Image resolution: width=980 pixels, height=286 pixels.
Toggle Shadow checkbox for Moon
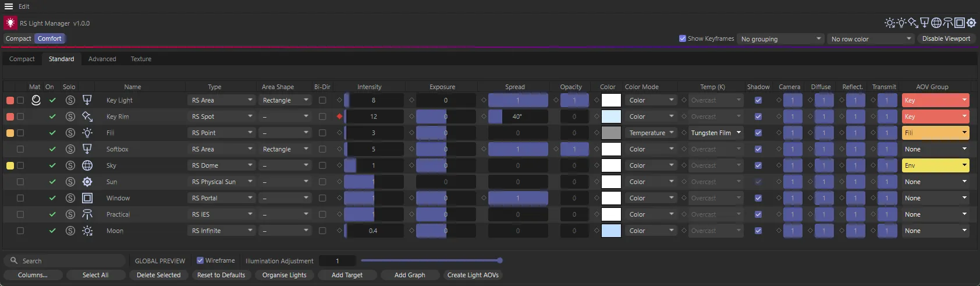[x=758, y=231]
